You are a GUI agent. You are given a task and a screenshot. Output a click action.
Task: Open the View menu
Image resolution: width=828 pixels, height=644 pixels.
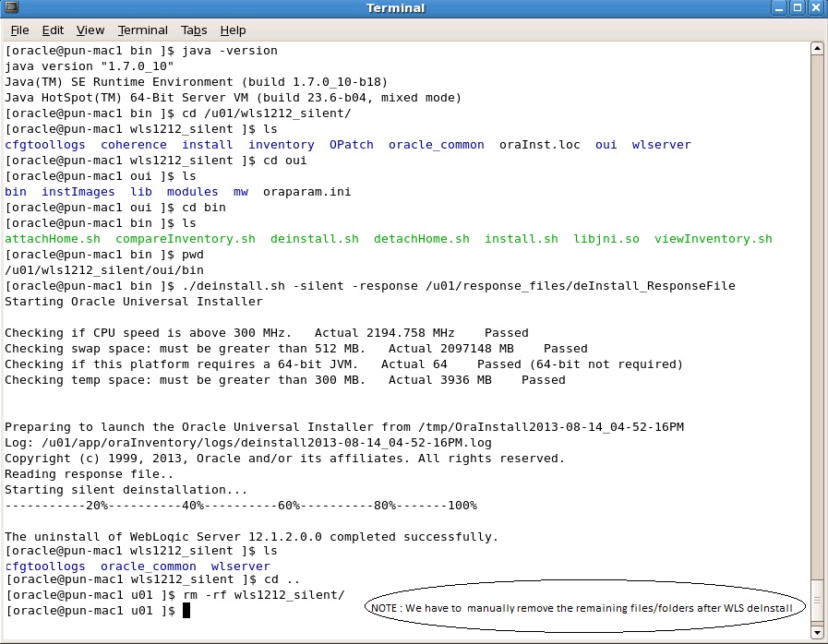[x=90, y=30]
